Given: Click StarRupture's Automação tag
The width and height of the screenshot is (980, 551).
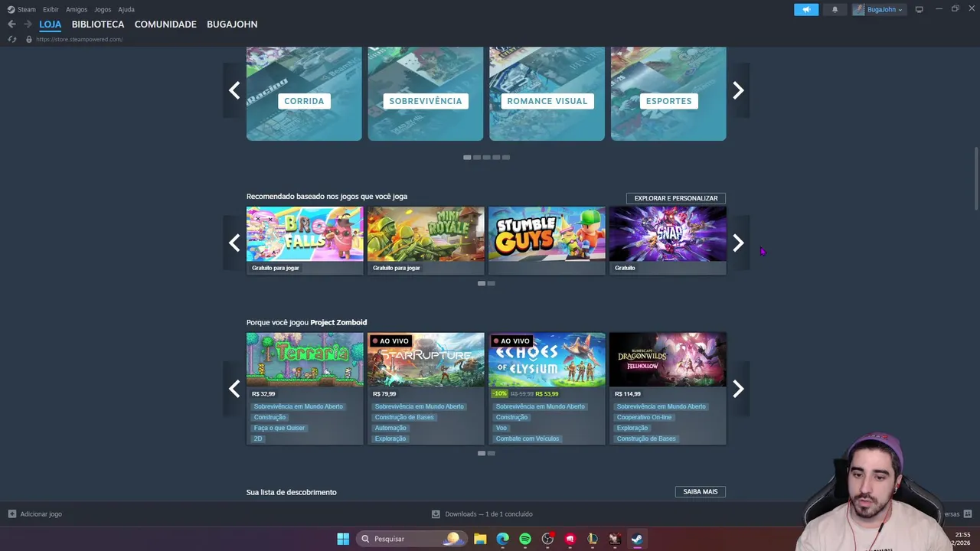Looking at the screenshot, I should pyautogui.click(x=390, y=428).
